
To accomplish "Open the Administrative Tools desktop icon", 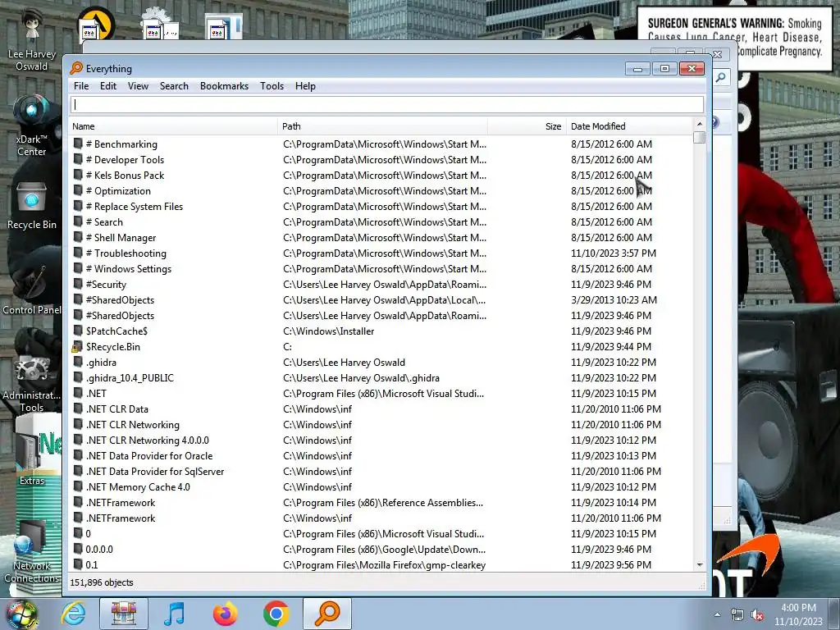I will (x=32, y=383).
